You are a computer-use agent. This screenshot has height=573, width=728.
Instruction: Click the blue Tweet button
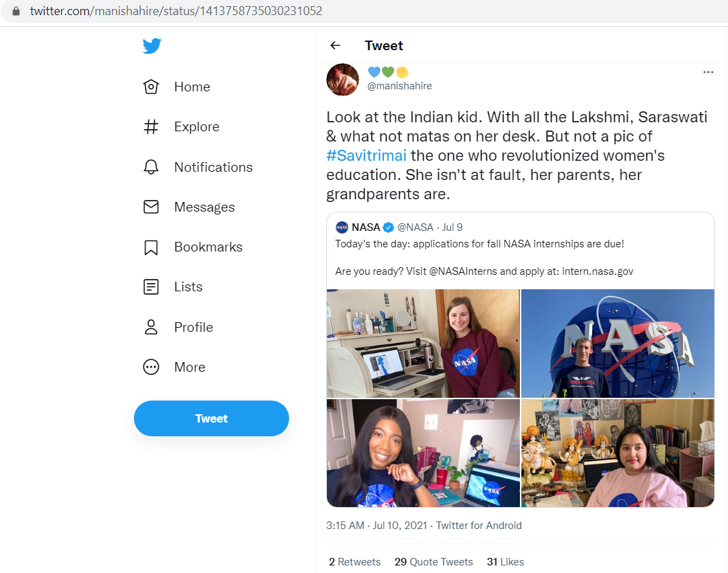[x=212, y=418]
